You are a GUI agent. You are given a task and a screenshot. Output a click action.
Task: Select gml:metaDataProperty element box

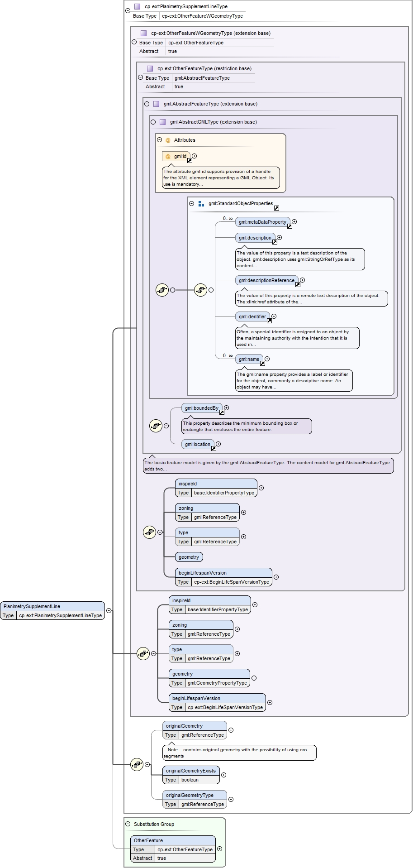point(263,222)
